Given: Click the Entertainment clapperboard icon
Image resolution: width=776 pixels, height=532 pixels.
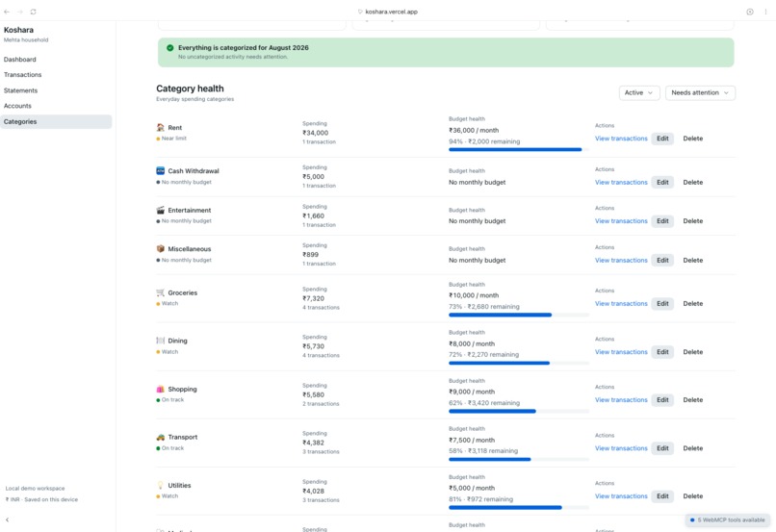Looking at the screenshot, I should (161, 210).
